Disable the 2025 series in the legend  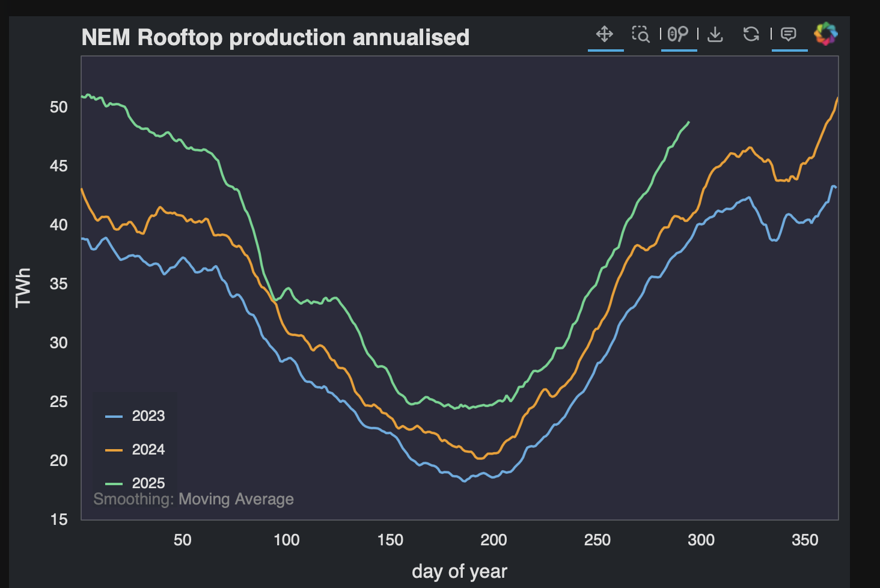(148, 483)
